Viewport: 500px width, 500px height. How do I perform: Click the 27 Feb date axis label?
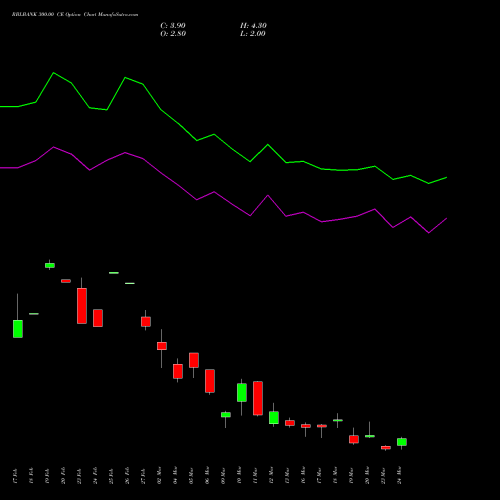[144, 476]
